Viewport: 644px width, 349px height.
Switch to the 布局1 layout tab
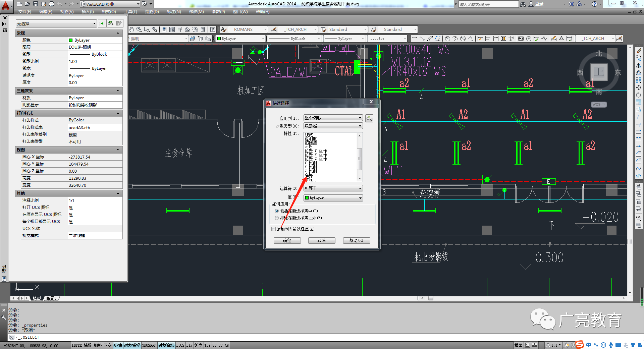pyautogui.click(x=51, y=298)
